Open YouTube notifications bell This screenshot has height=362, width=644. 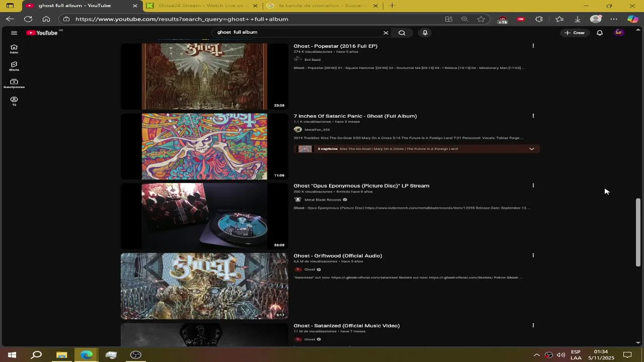click(x=600, y=33)
